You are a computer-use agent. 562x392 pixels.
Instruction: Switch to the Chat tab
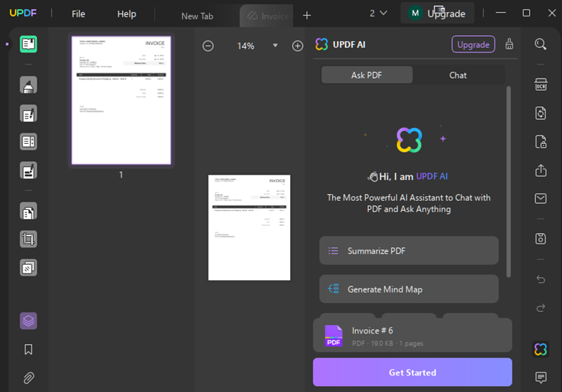pos(458,75)
